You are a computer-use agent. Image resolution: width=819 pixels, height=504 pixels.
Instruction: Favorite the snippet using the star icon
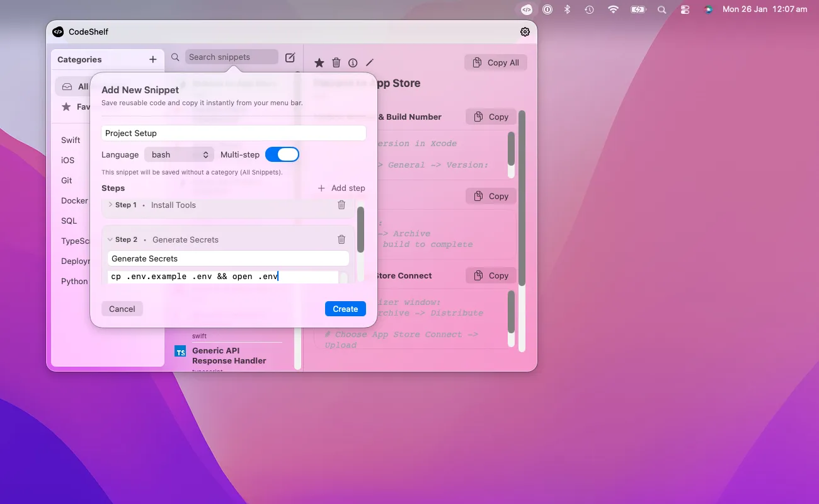[x=319, y=62]
